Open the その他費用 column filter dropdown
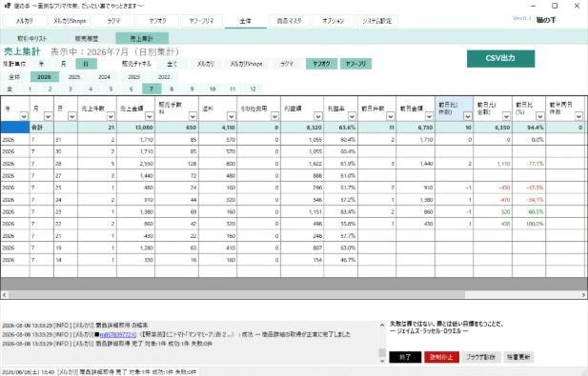This screenshot has height=376, width=588. coord(274,116)
